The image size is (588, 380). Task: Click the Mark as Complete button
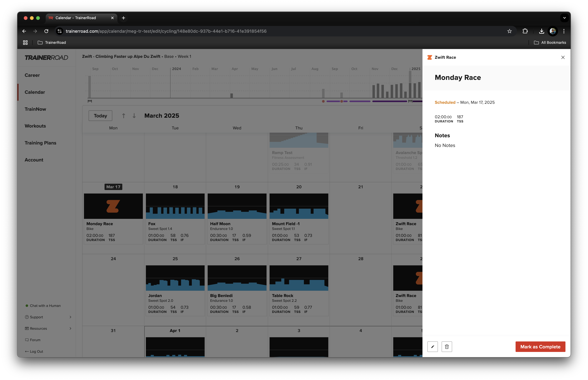coord(540,347)
